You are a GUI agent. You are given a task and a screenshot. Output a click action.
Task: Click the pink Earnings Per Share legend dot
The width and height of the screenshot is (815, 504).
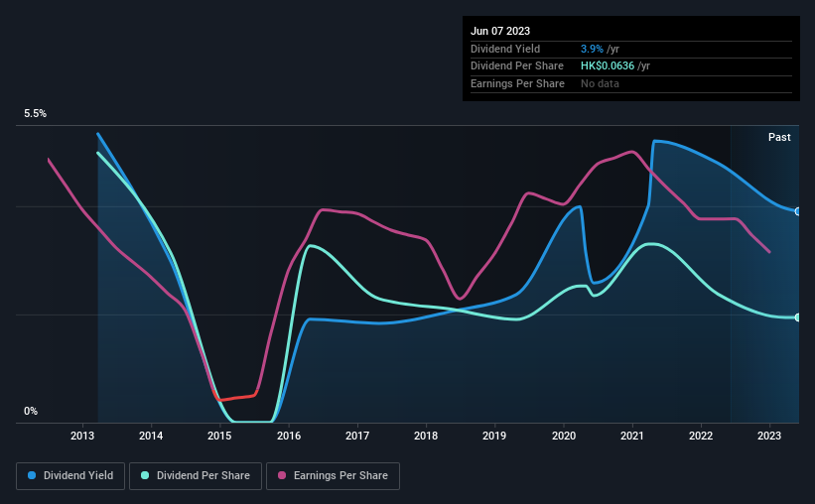(x=282, y=475)
